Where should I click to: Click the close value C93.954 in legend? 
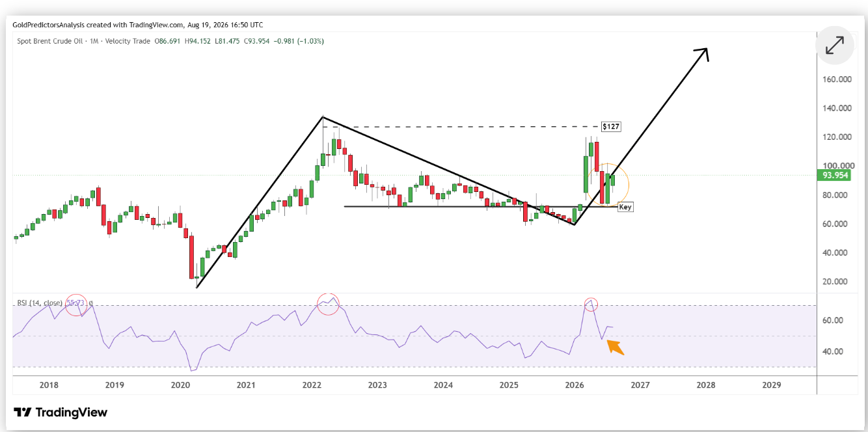coord(256,41)
